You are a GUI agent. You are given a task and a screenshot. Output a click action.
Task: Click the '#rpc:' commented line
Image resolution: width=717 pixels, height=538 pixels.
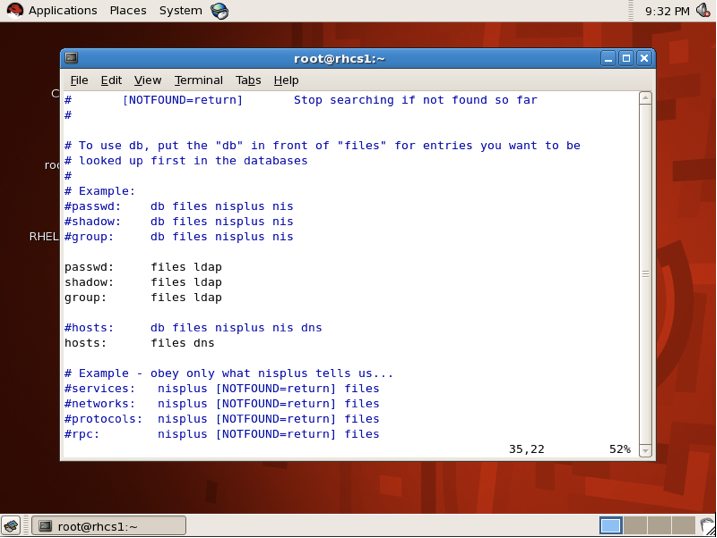coord(222,434)
